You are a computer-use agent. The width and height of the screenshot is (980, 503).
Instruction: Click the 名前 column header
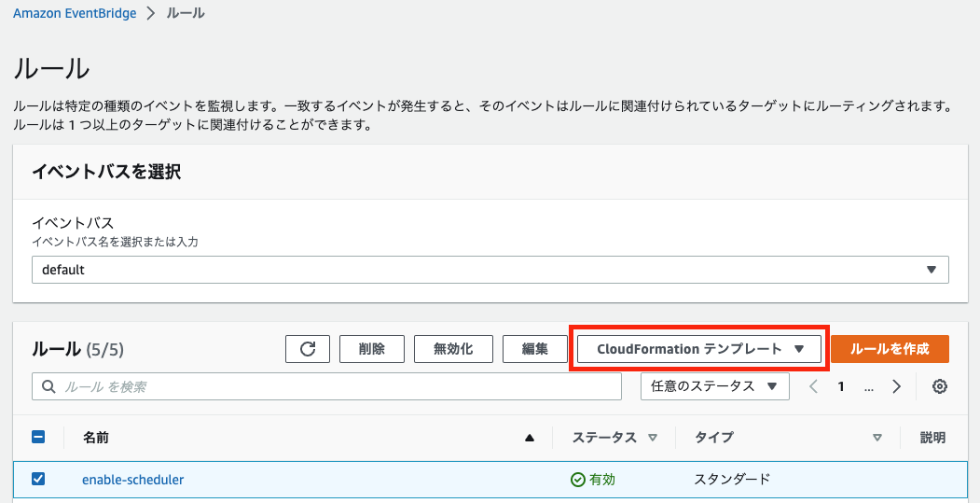click(x=96, y=438)
